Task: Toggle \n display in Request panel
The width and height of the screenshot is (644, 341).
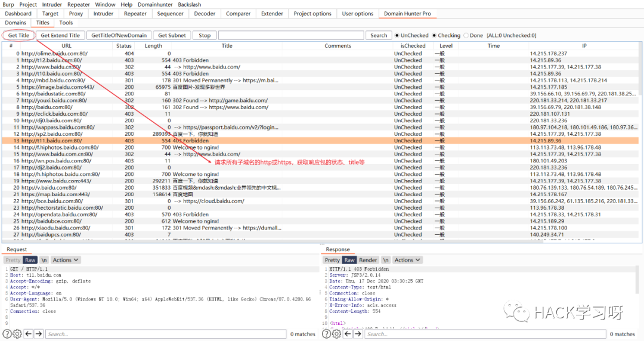Action: pyautogui.click(x=44, y=260)
